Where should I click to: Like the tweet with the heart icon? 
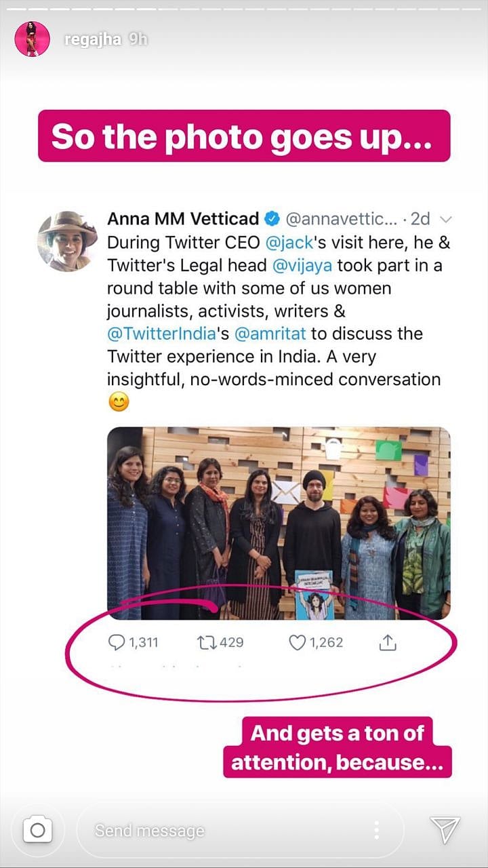tap(297, 642)
